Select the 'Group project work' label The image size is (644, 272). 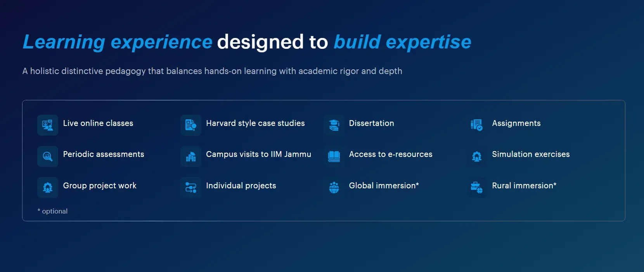pos(100,186)
